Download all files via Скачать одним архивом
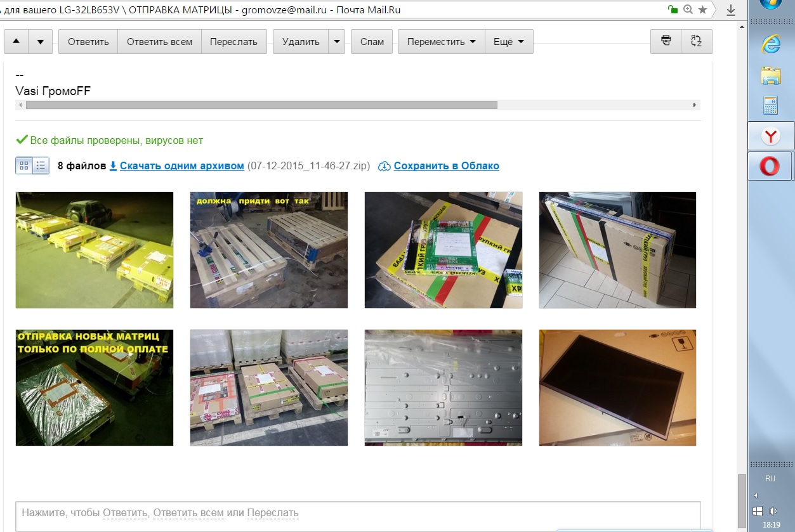795x532 pixels. pyautogui.click(x=181, y=166)
